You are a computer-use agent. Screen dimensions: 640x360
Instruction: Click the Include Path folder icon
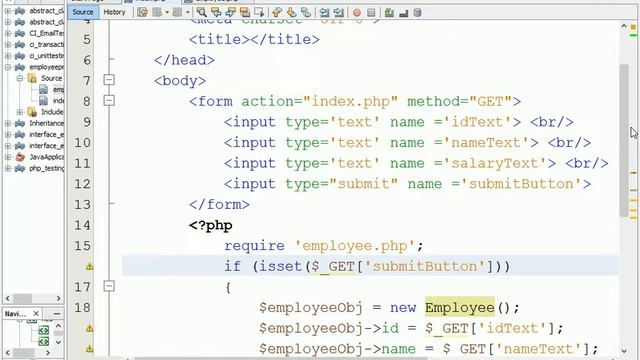(x=32, y=111)
